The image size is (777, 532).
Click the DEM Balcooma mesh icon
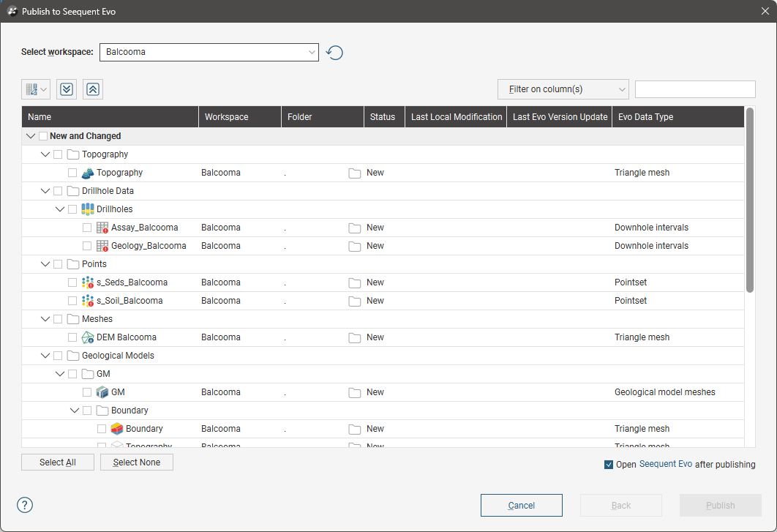click(88, 337)
